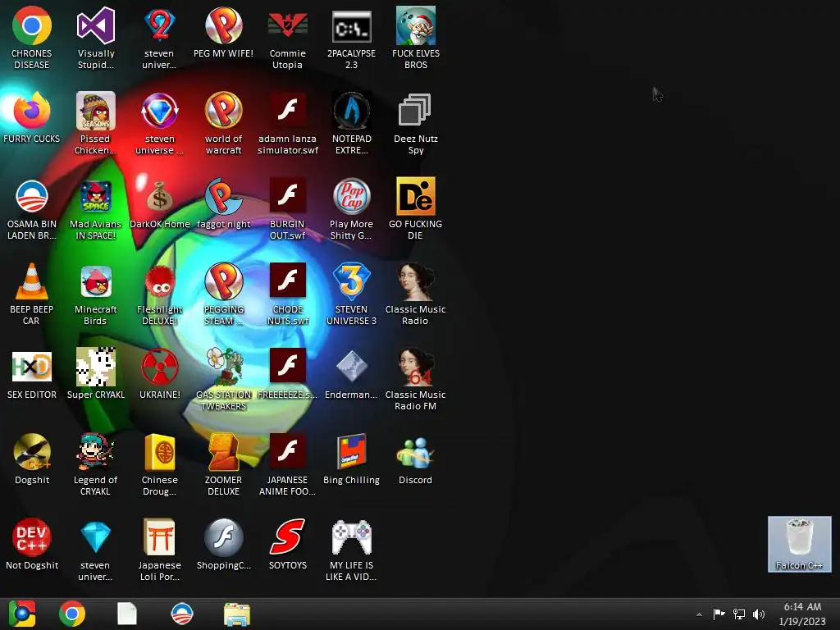Image resolution: width=840 pixels, height=630 pixels.
Task: Open File Explorer folder on the taskbar
Action: pos(237,614)
